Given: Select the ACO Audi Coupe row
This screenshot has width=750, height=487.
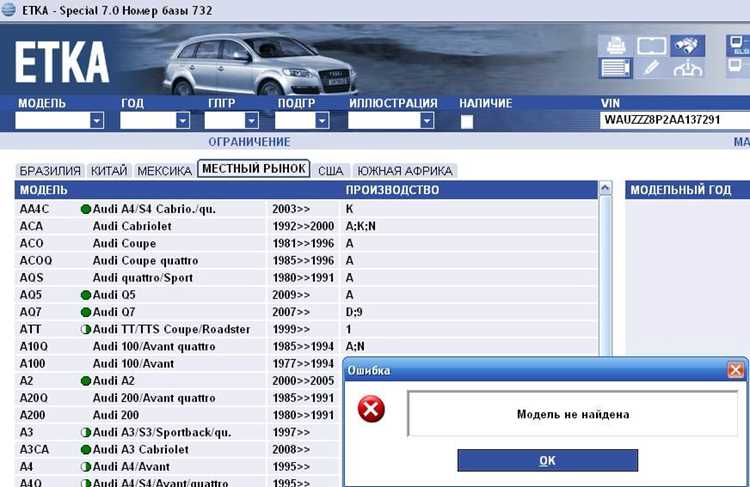Looking at the screenshot, I should pos(306,244).
